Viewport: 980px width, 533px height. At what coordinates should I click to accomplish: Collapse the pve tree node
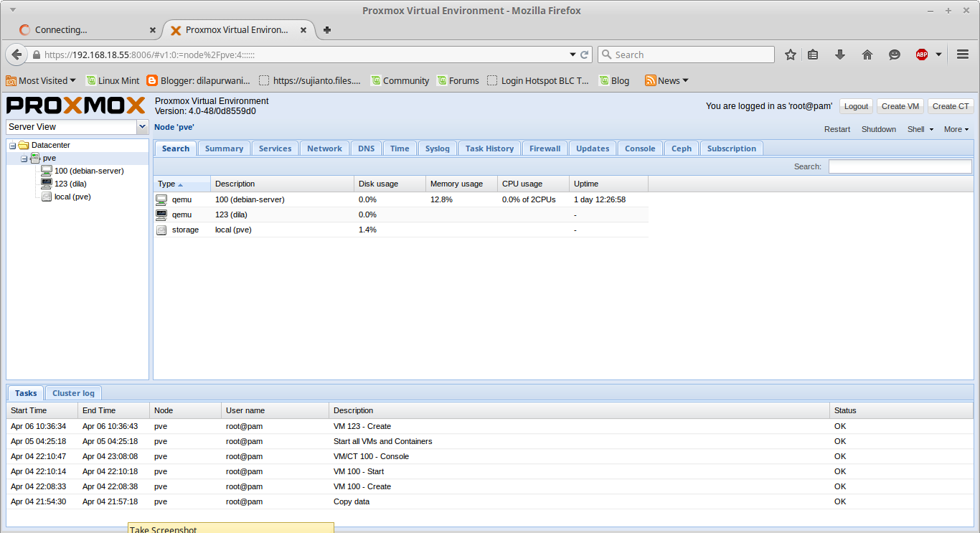(x=24, y=159)
